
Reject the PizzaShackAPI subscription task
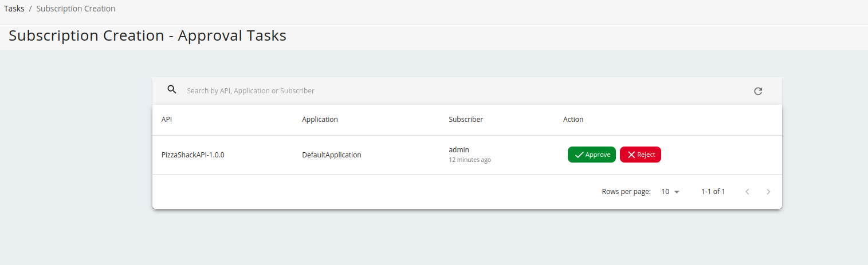641,155
